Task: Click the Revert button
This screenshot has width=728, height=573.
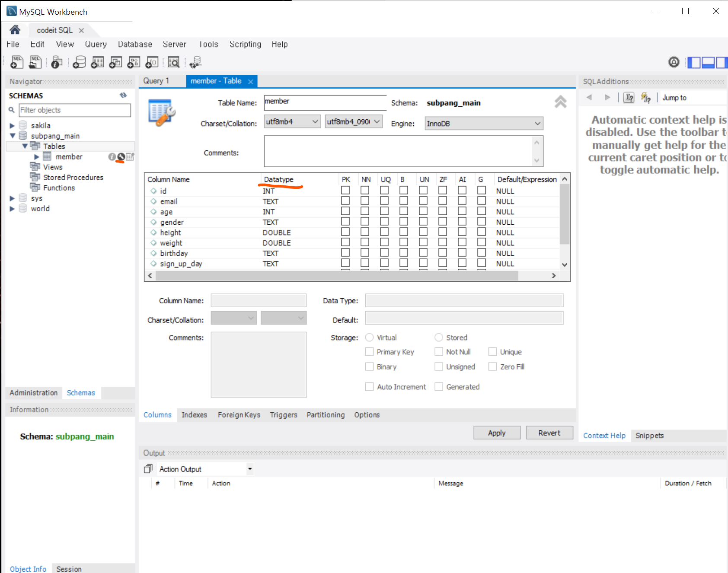Action: click(x=549, y=433)
